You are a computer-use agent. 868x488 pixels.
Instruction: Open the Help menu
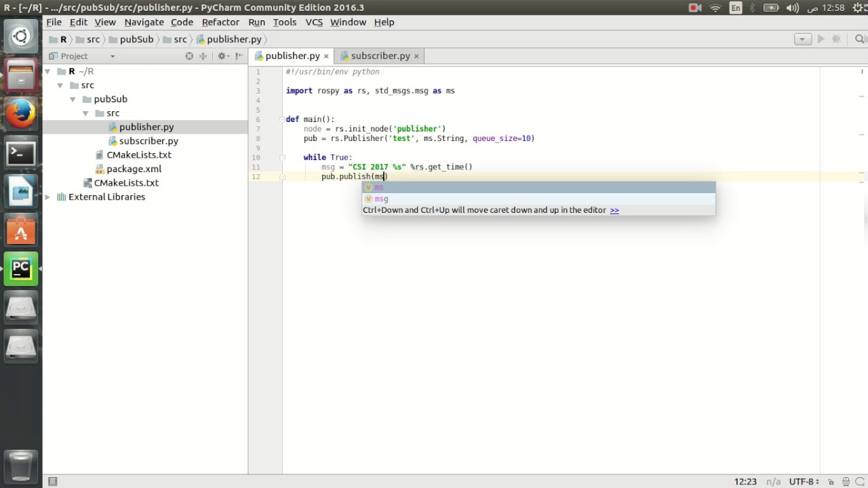384,22
